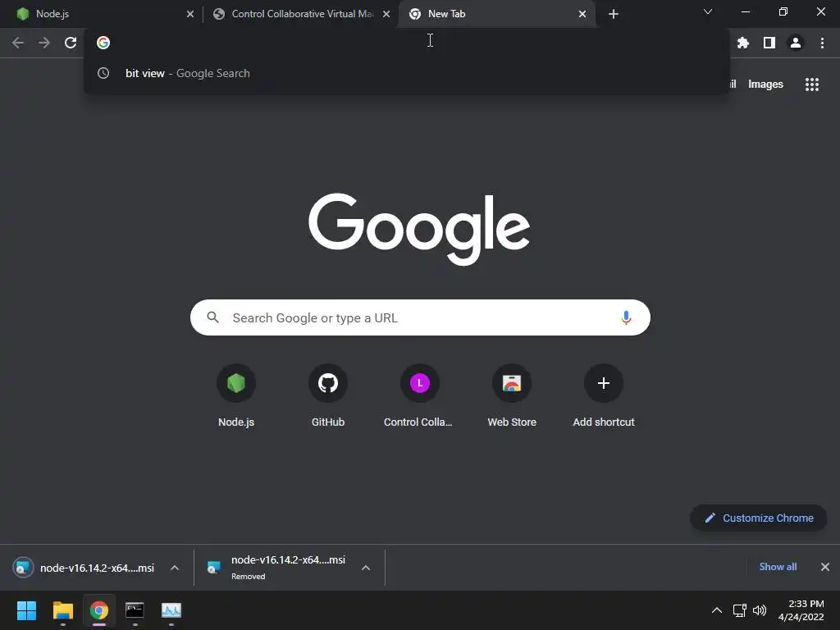Close the Control Collaborative tab
This screenshot has height=630, width=840.
386,14
